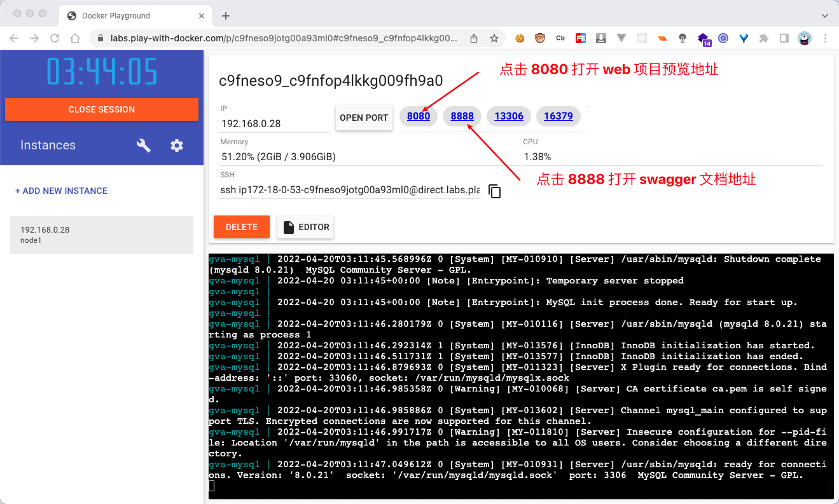Screen dimensions: 839x504
Task: Open the Vimium extension icon
Action: (744, 38)
